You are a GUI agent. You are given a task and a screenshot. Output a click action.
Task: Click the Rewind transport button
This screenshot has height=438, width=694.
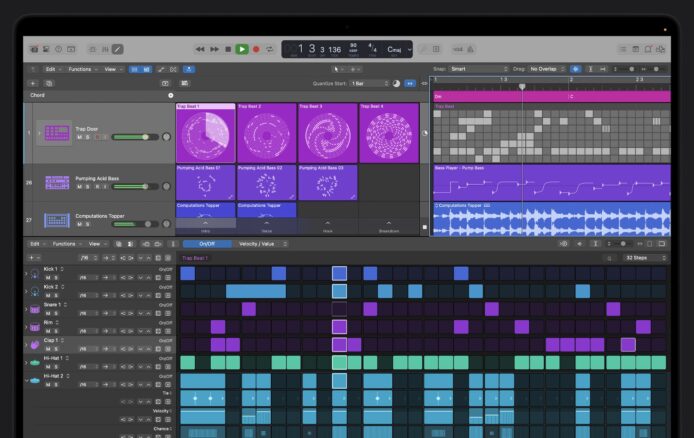200,48
